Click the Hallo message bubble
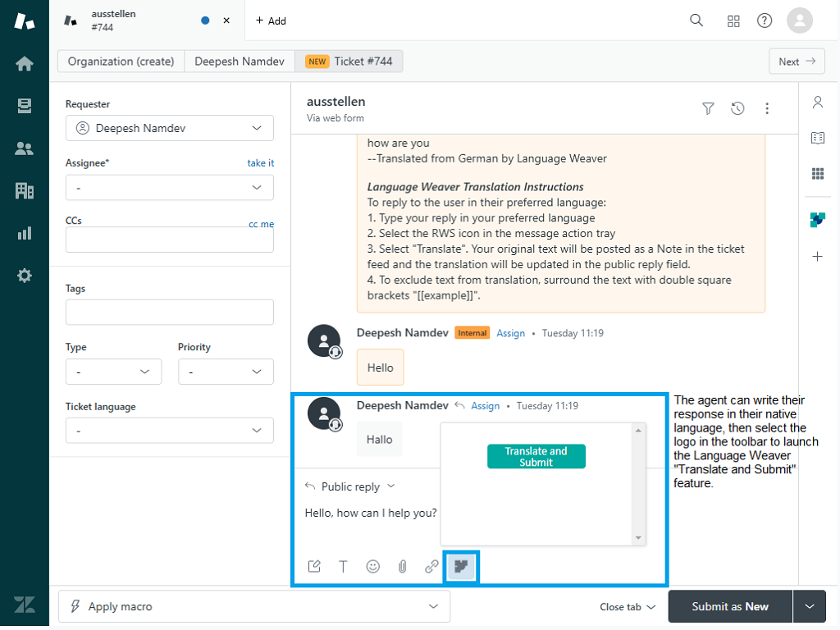Viewport: 840px width, 630px height. point(379,440)
